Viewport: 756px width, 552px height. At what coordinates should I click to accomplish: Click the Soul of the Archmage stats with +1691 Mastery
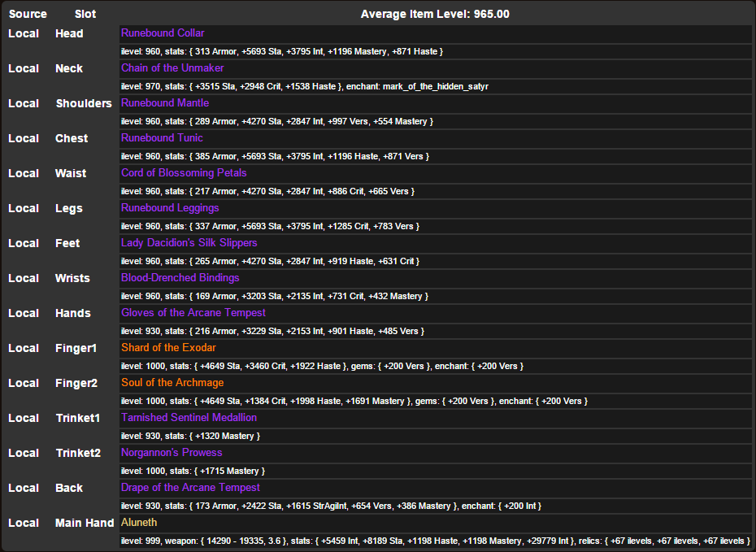coord(354,401)
